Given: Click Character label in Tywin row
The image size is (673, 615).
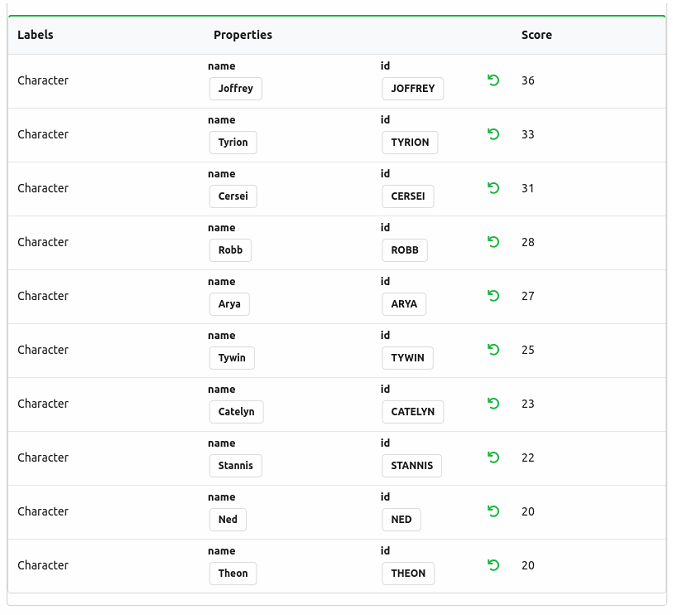Looking at the screenshot, I should [43, 350].
